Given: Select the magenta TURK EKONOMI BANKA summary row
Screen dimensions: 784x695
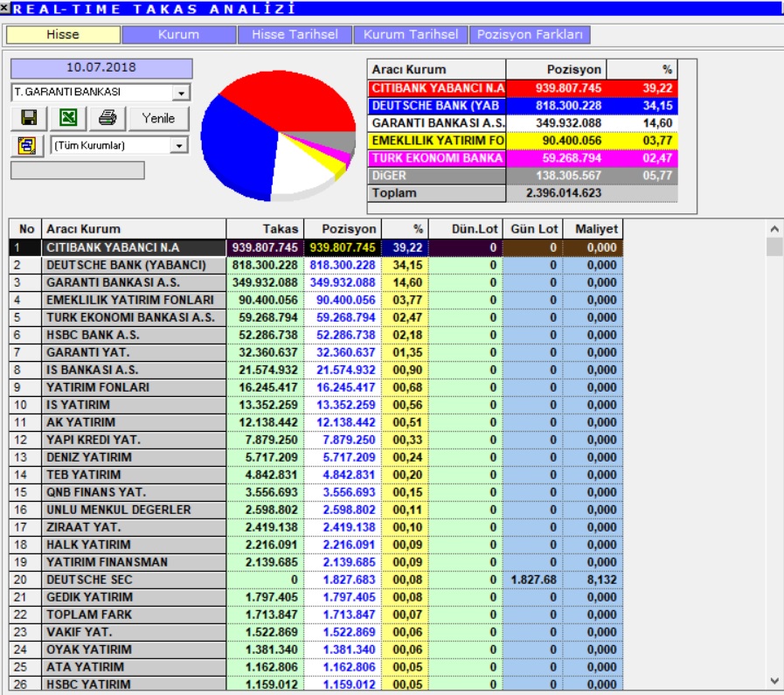Looking at the screenshot, I should [x=523, y=158].
